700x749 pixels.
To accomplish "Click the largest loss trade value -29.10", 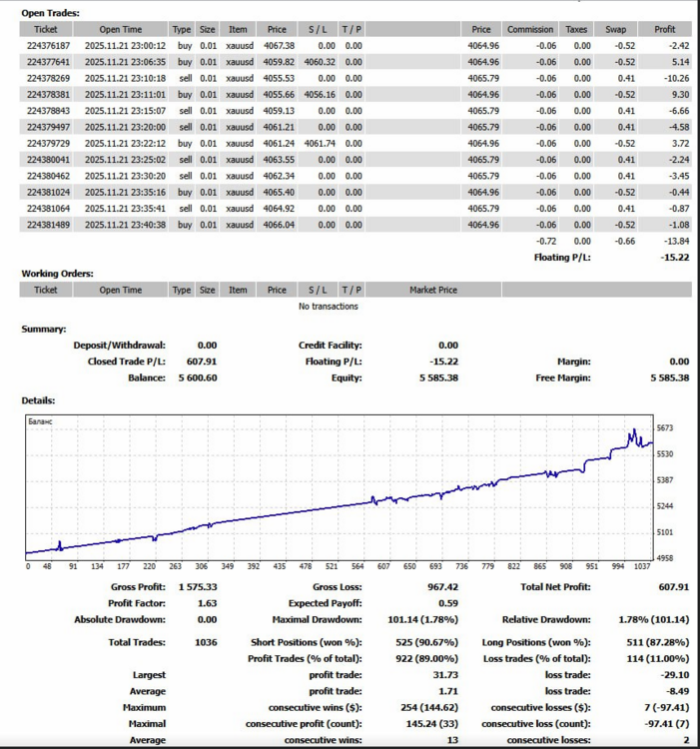I will 675,675.
